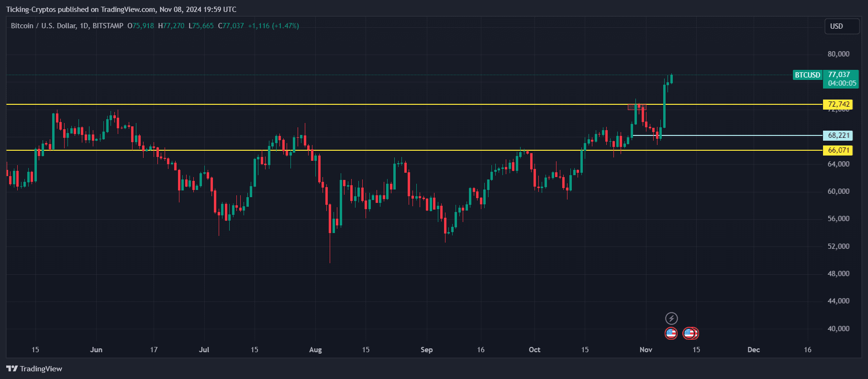Click the 40,000 price axis label
The width and height of the screenshot is (868, 379).
point(838,329)
